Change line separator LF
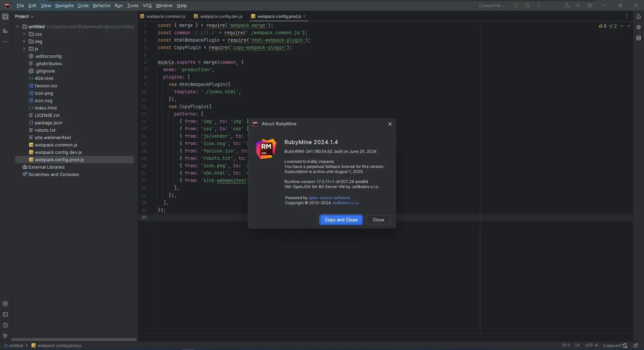This screenshot has height=350, width=644. pos(577,345)
